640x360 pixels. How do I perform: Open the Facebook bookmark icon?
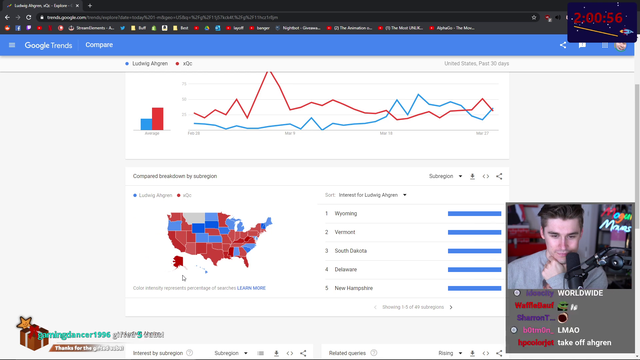(18, 28)
